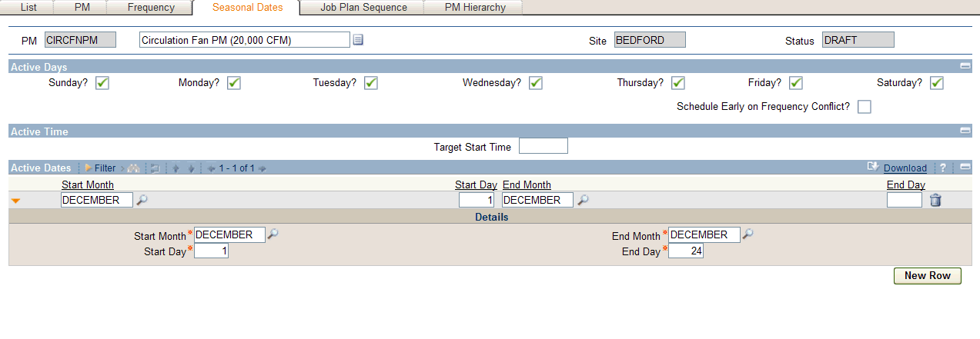Click the binoculars search icon in Active Dates
Viewport: 980px width, 339px height.
[x=133, y=168]
